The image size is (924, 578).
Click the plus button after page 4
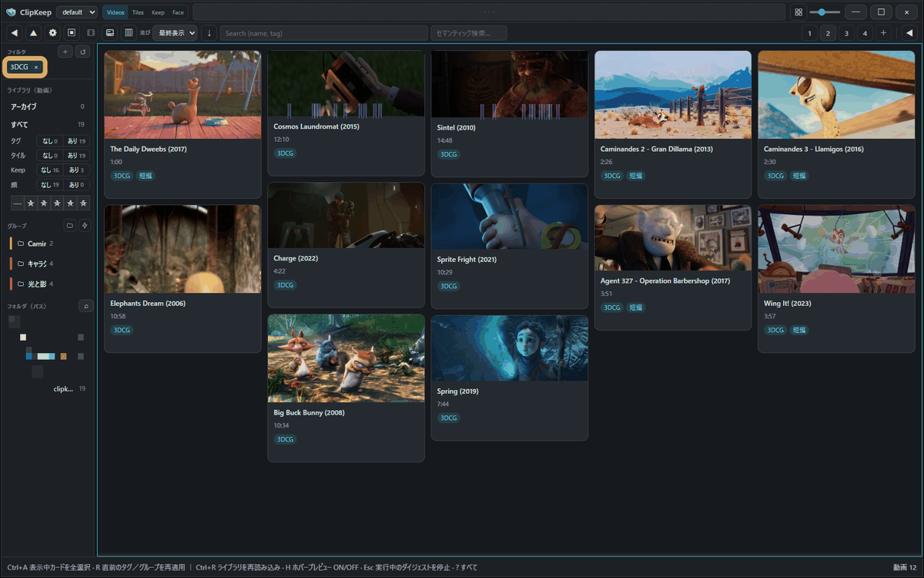883,32
